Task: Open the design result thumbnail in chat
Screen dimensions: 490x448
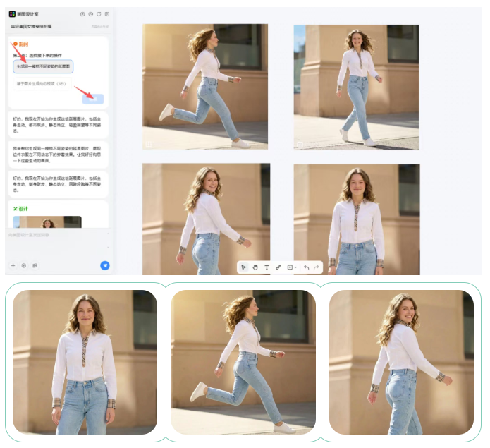Action: (47, 222)
